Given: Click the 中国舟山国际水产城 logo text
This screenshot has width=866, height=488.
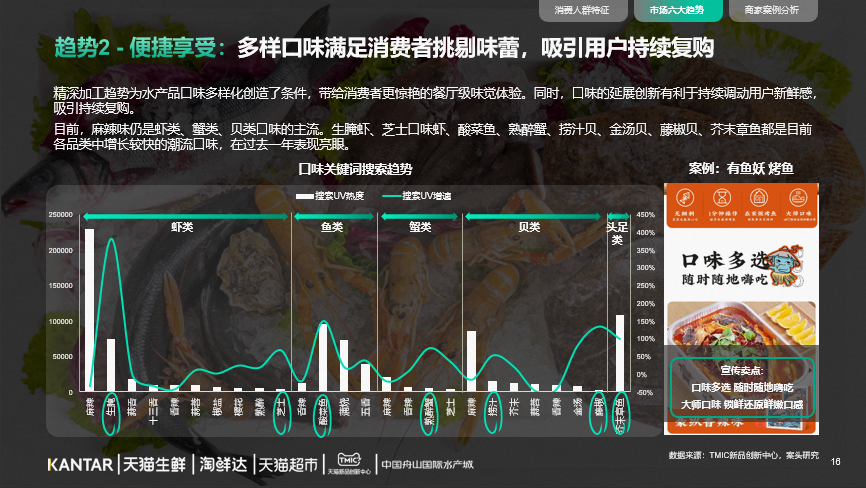Looking at the screenshot, I should click(428, 465).
